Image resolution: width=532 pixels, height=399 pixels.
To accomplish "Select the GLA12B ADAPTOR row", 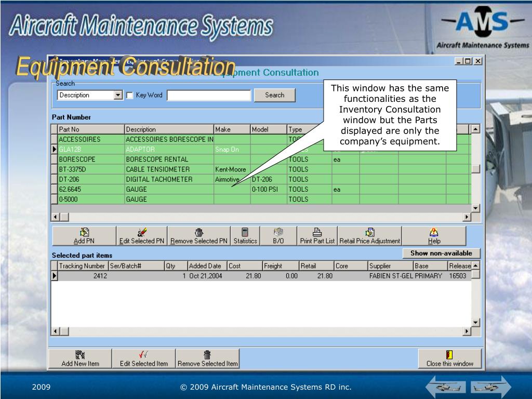I will point(261,149).
